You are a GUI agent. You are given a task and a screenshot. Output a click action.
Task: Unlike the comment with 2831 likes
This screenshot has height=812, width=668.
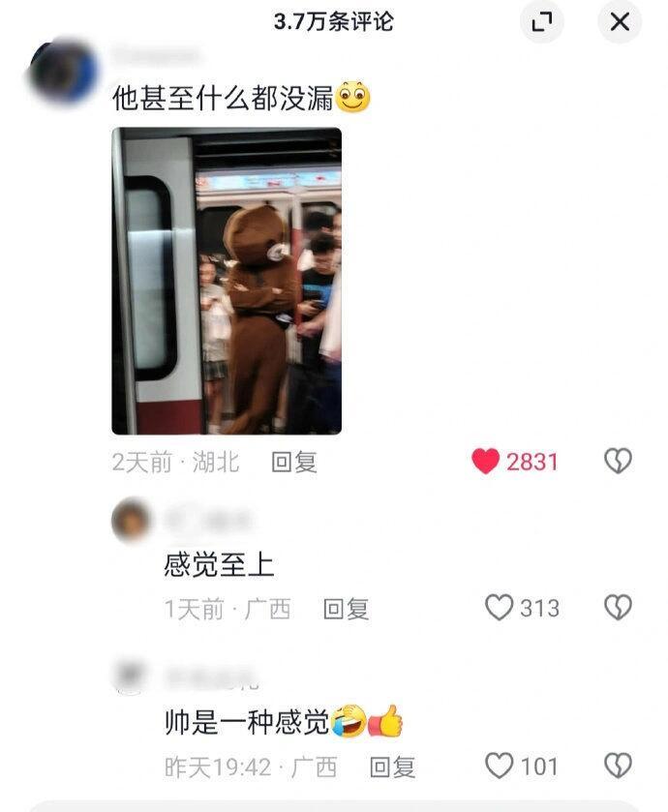tap(485, 461)
